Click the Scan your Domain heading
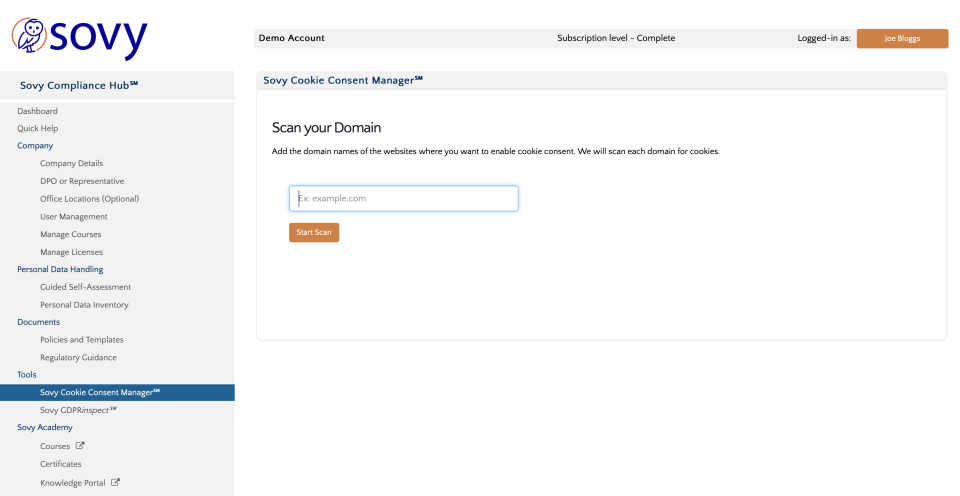The width and height of the screenshot is (960, 496). tap(326, 128)
